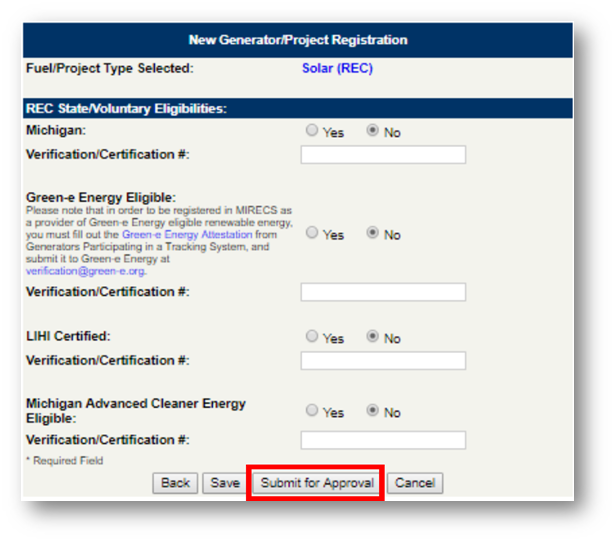Set Michigan Advanced Cleaner Energy to Yes
This screenshot has height=543, width=616.
coord(313,411)
